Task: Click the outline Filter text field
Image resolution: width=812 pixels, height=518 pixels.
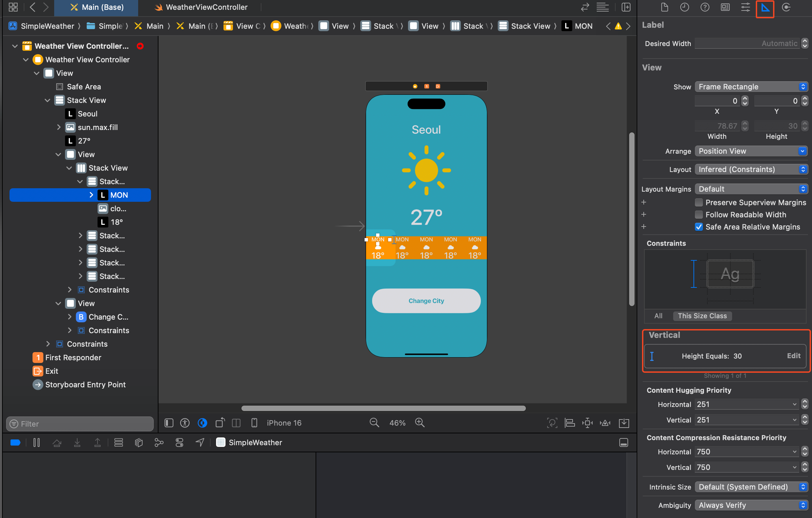Action: pyautogui.click(x=80, y=424)
